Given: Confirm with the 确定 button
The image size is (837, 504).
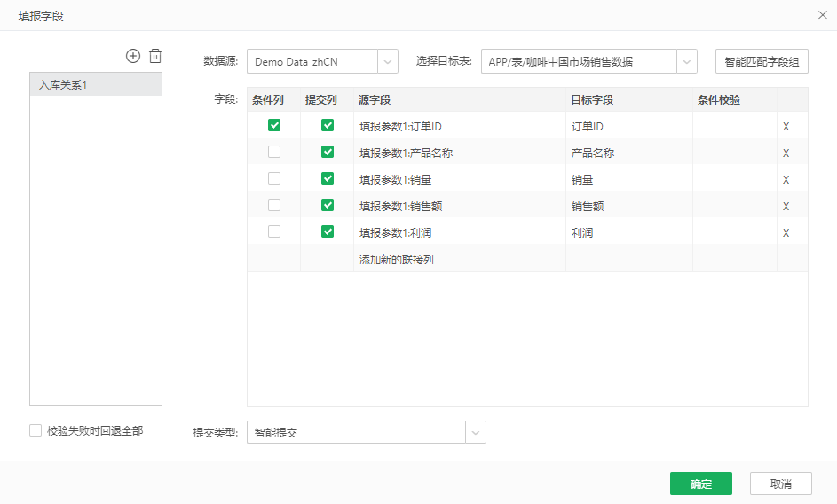Looking at the screenshot, I should [701, 484].
